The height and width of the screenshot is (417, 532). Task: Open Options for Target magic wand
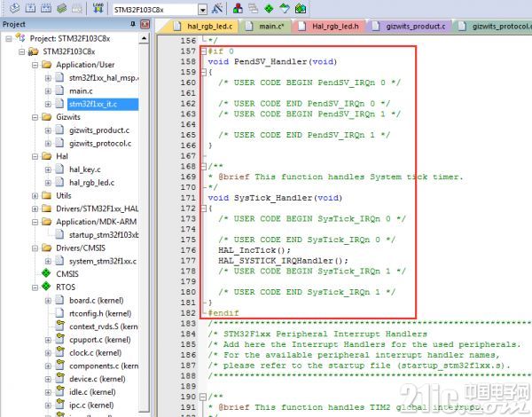click(x=217, y=8)
